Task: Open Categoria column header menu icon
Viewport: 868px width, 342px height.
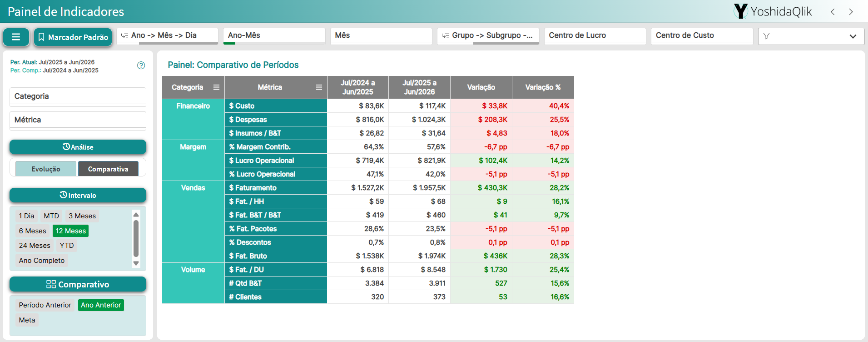Action: tap(216, 87)
